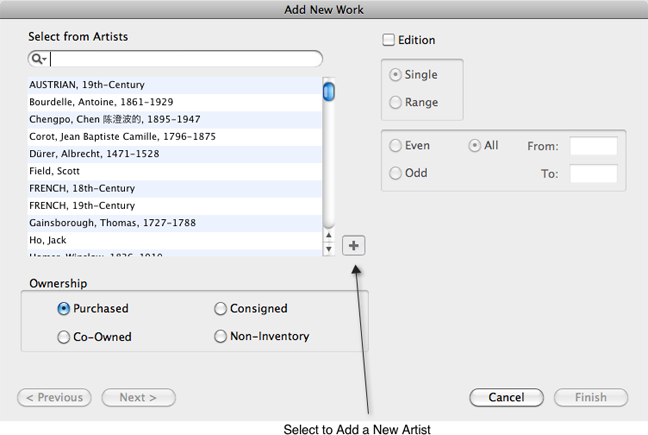Click the Finish button
The height and width of the screenshot is (435, 648).
point(590,397)
